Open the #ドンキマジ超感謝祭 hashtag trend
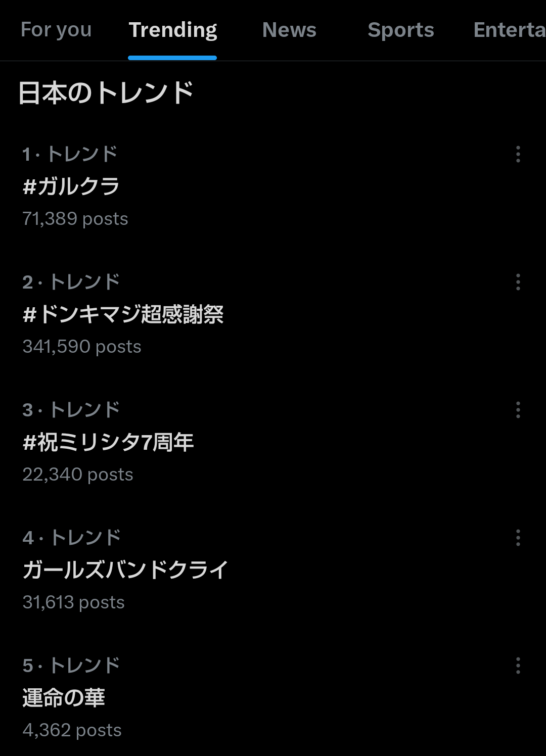 [x=123, y=314]
